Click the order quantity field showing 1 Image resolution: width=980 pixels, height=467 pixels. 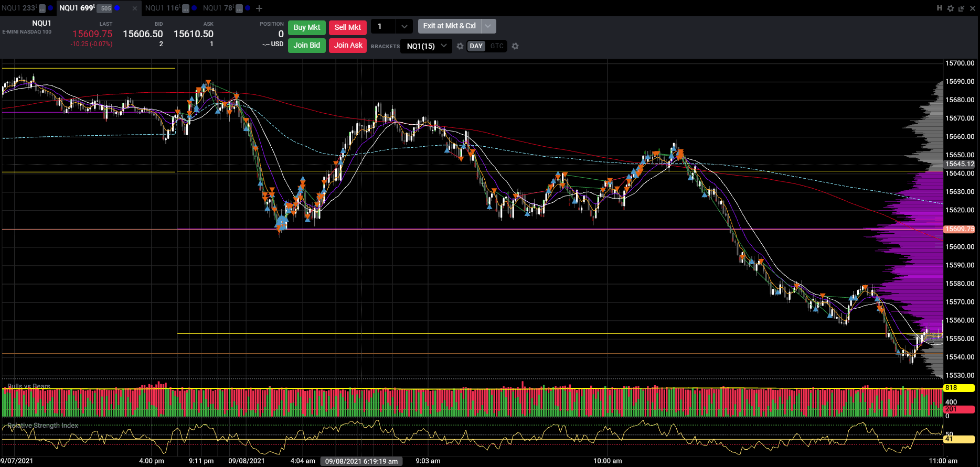384,26
